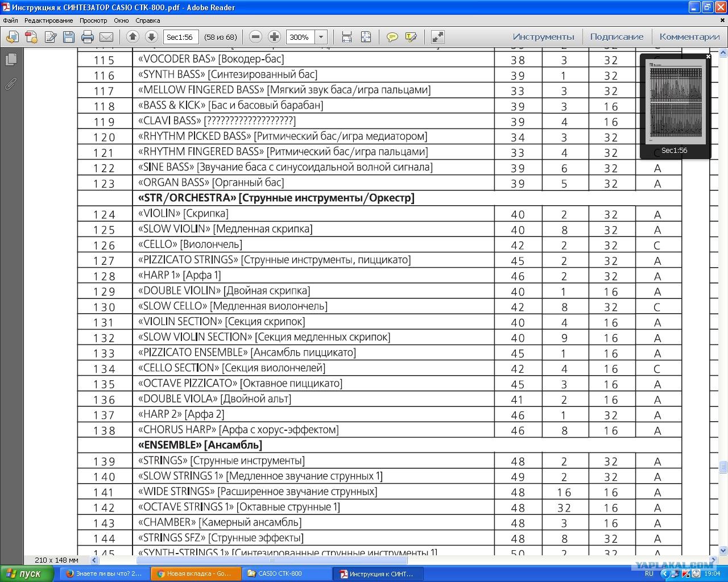
Task: Open the Комментарии pane
Action: click(x=689, y=37)
